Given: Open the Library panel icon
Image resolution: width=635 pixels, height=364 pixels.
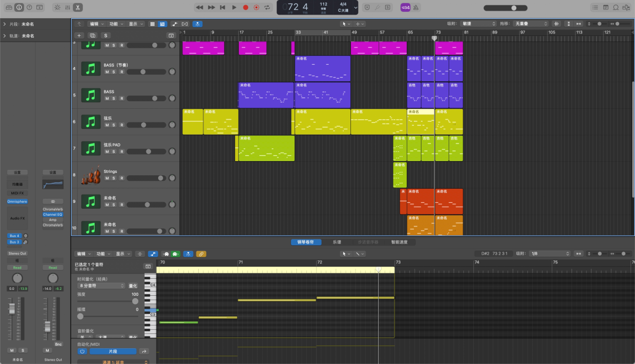Looking at the screenshot, I should (8, 7).
